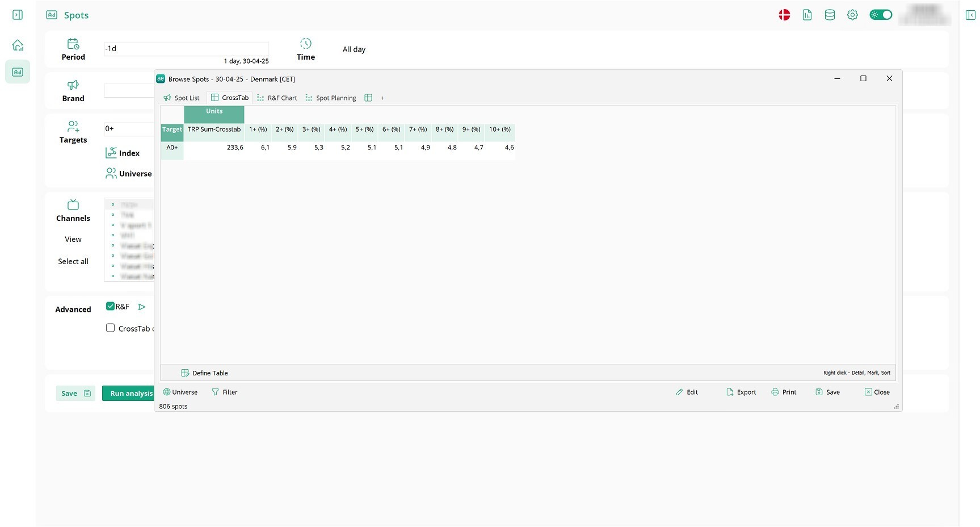
Task: Click the Period calendar icon
Action: [x=73, y=44]
